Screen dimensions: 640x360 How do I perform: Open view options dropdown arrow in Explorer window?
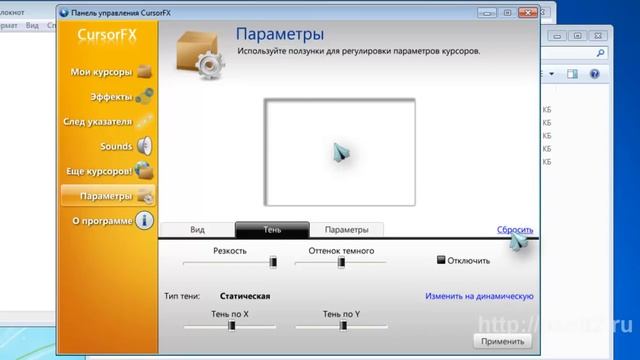(x=551, y=74)
